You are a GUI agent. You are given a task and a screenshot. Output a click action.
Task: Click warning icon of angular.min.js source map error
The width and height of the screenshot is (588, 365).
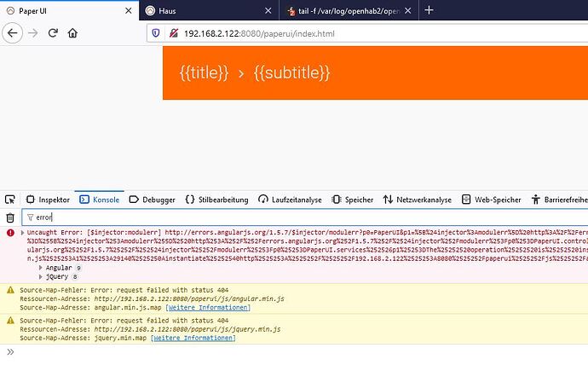coord(10,290)
